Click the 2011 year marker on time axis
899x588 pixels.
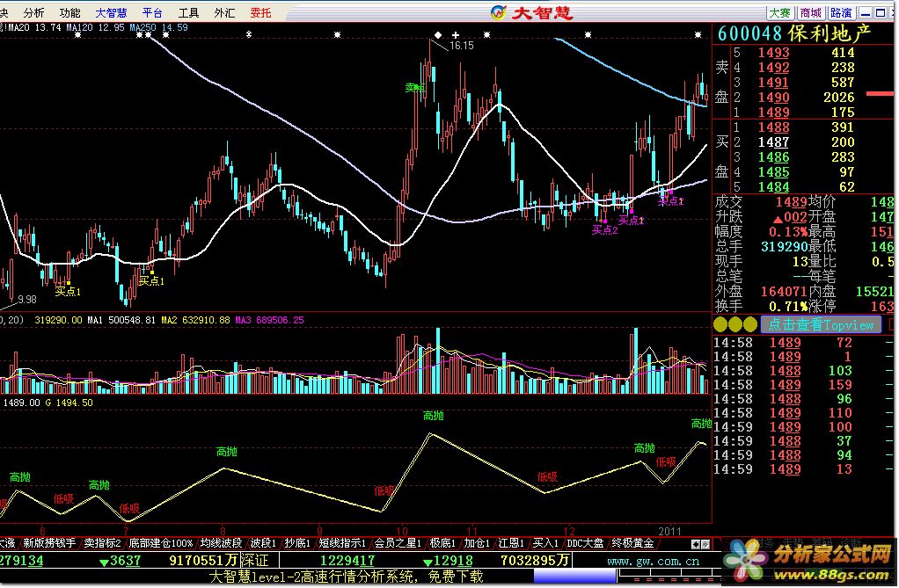click(669, 531)
